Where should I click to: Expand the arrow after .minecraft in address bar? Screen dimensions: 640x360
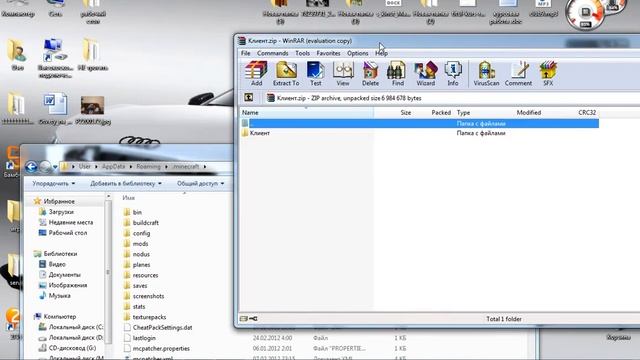205,167
